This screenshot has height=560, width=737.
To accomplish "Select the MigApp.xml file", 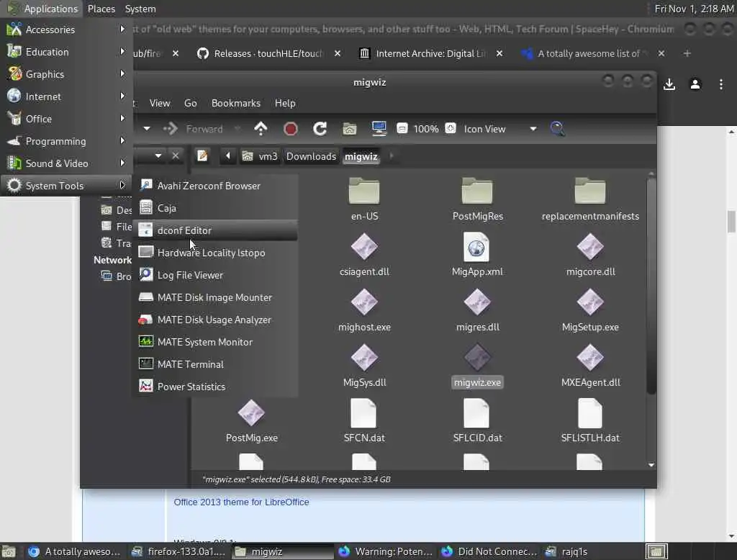I will (x=477, y=254).
